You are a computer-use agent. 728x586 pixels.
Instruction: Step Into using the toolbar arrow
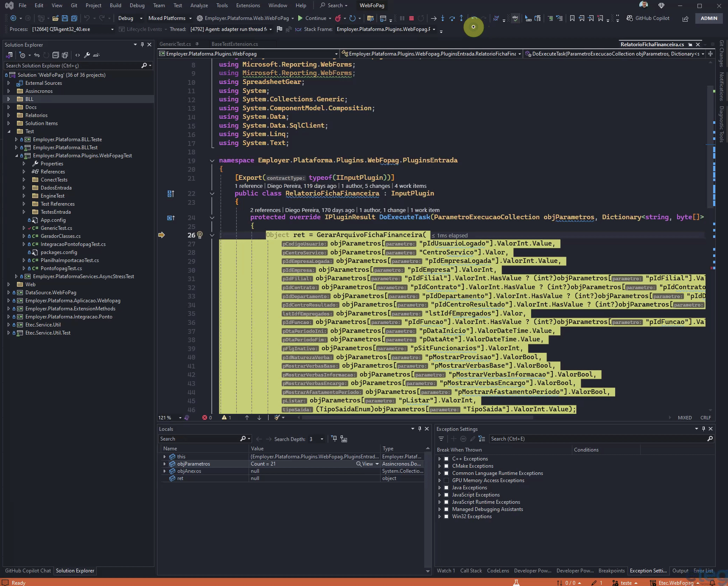point(442,18)
